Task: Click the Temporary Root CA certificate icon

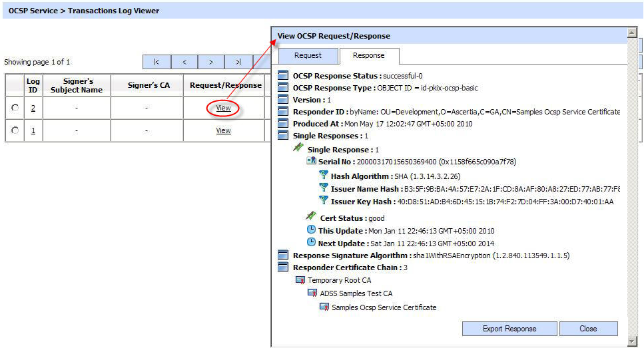Action: point(300,280)
